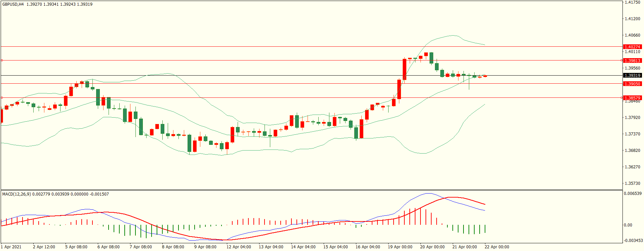Screen dimensions: 644x251
Task: Click the 14 Apr 04:00 time label
Action: (x=303, y=247)
